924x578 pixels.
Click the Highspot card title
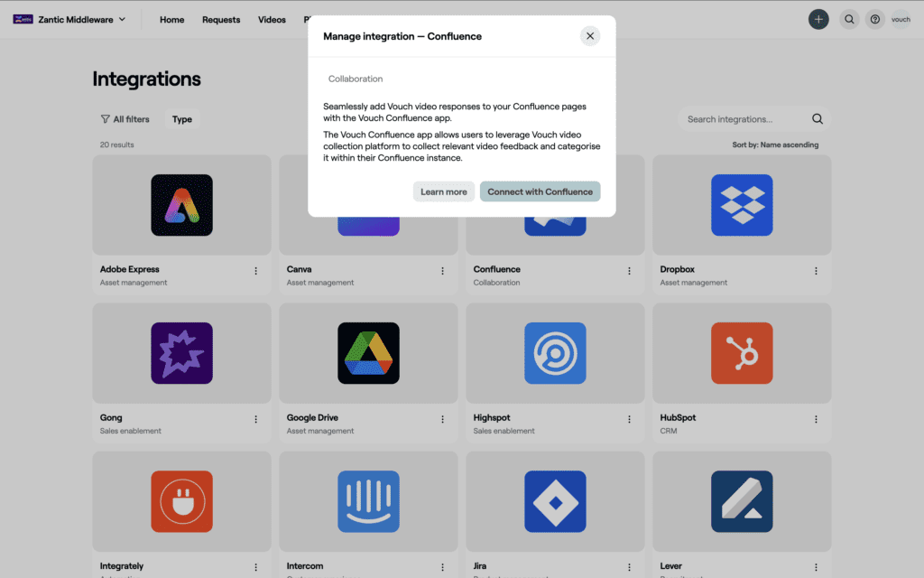[492, 417]
